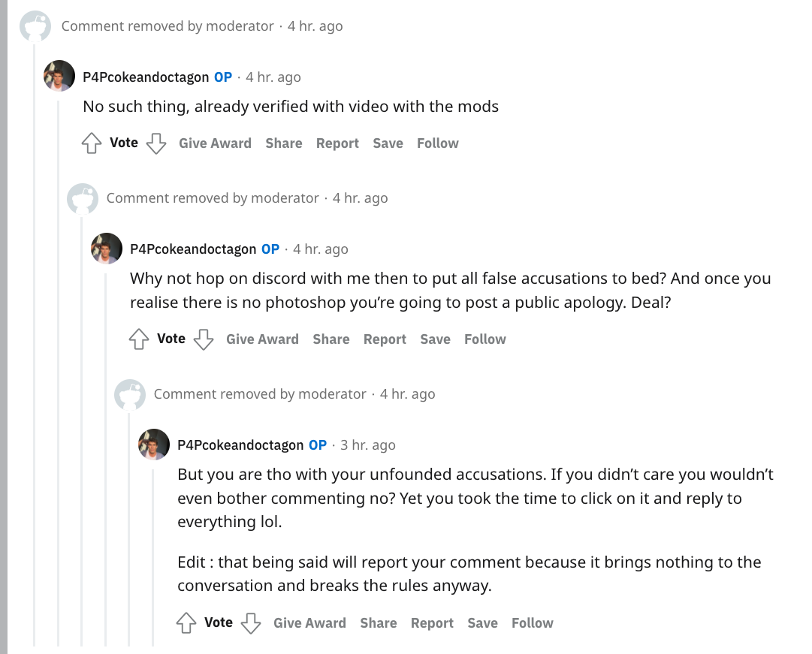812x654 pixels.
Task: Click avatar of second removed comment
Action: tap(82, 199)
